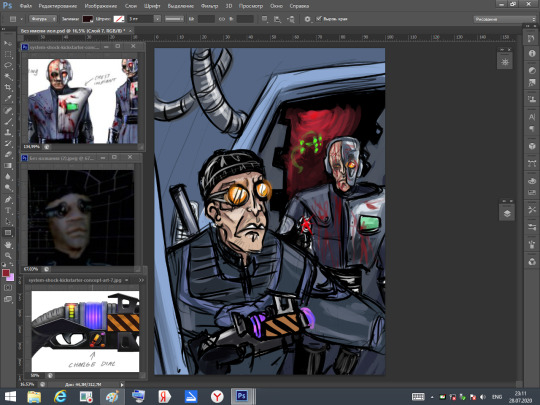
Task: Click the shape width input field
Action: (x=206, y=19)
